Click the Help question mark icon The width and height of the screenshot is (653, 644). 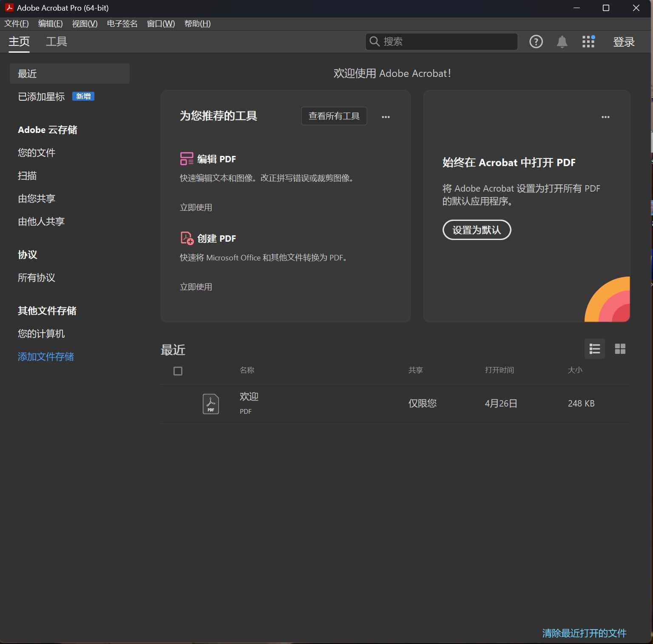536,42
